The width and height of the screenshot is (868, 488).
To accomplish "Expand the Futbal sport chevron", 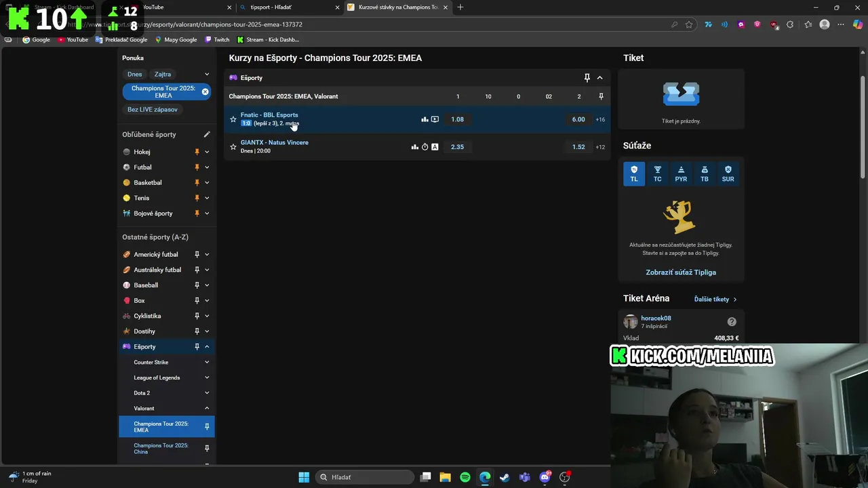I will pos(207,167).
